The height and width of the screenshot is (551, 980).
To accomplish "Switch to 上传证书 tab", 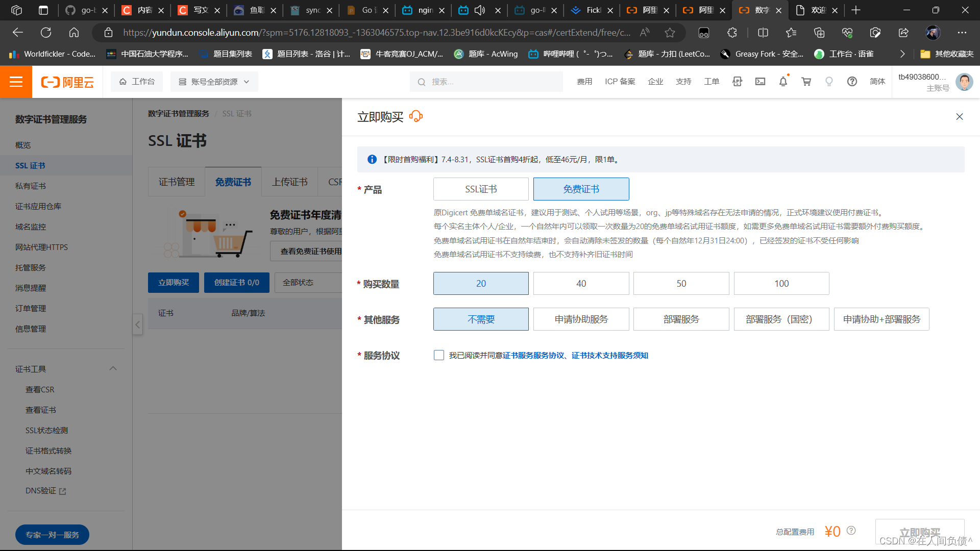I will [289, 182].
